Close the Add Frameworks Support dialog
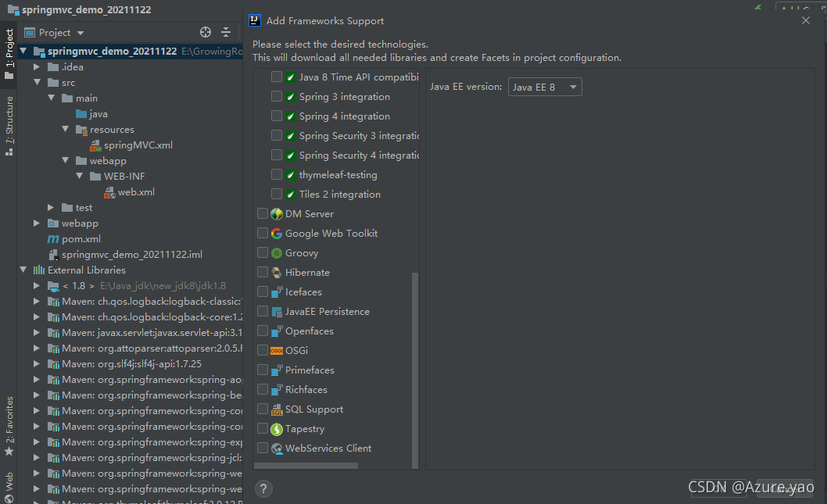The width and height of the screenshot is (827, 504). (x=805, y=20)
